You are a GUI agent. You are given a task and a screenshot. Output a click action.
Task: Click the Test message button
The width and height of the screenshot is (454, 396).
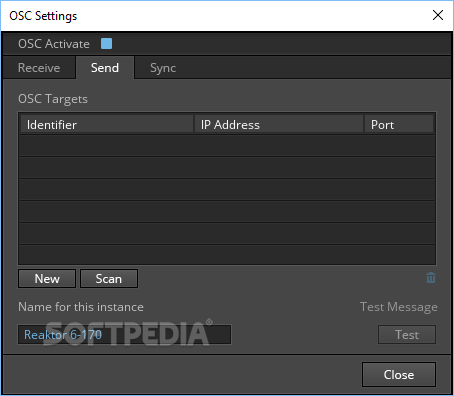click(407, 334)
